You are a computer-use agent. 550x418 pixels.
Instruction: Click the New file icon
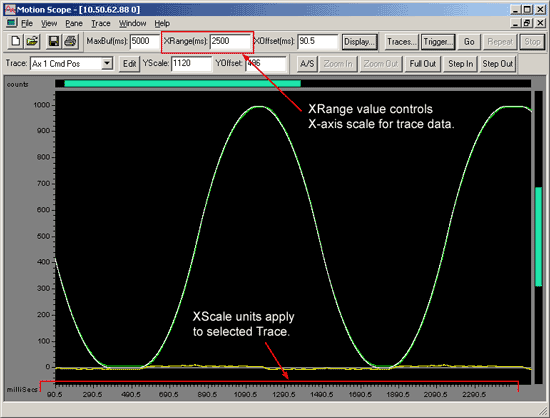(x=15, y=41)
